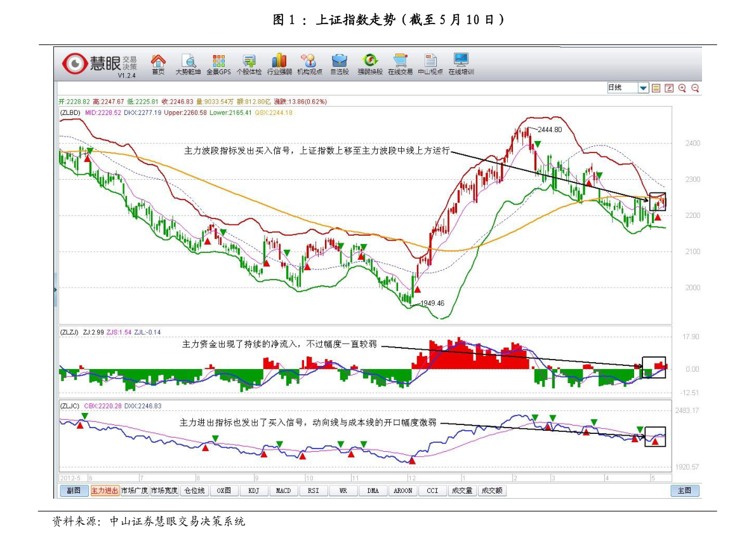Zoom in on the chart
This screenshot has height=540, width=756.
pyautogui.click(x=682, y=88)
